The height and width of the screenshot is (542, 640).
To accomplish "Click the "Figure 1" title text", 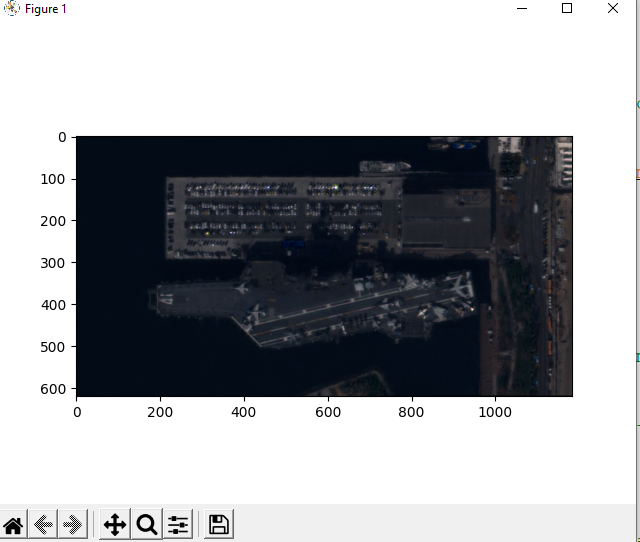I will 46,9.
